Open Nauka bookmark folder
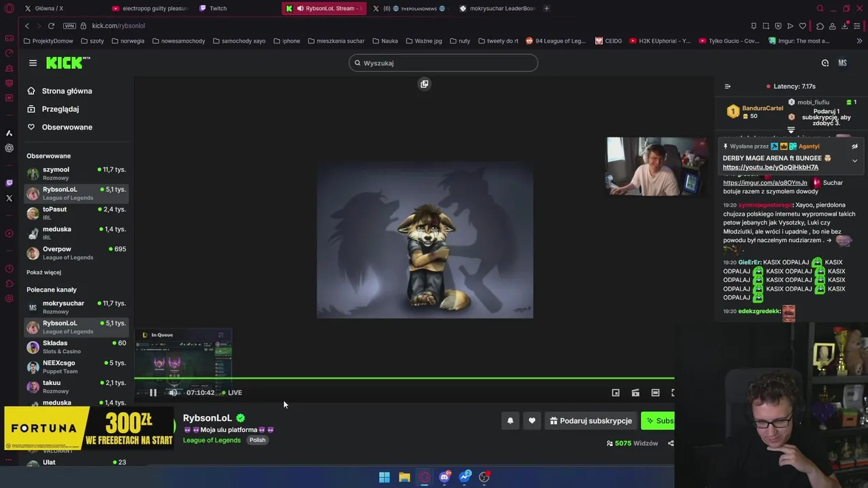868x488 pixels. [x=384, y=41]
